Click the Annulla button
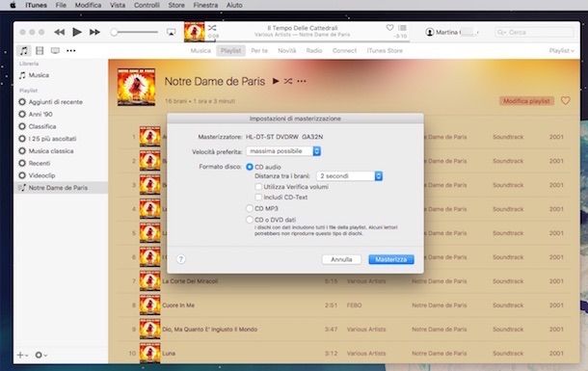The width and height of the screenshot is (588, 371). (x=341, y=259)
